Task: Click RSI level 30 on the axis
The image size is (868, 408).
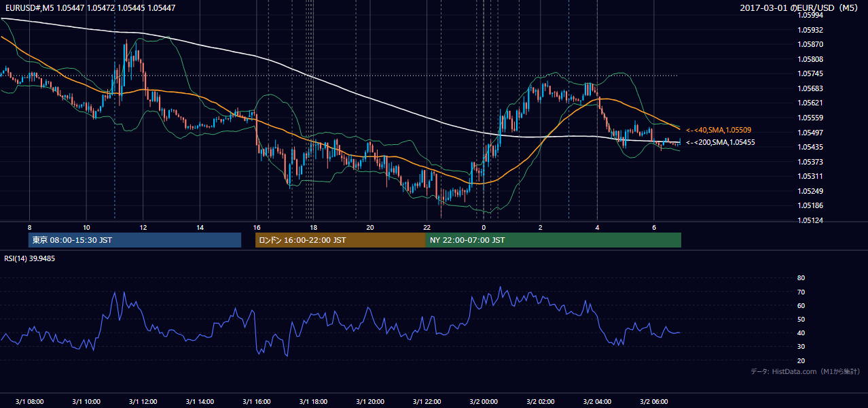Action: (801, 347)
